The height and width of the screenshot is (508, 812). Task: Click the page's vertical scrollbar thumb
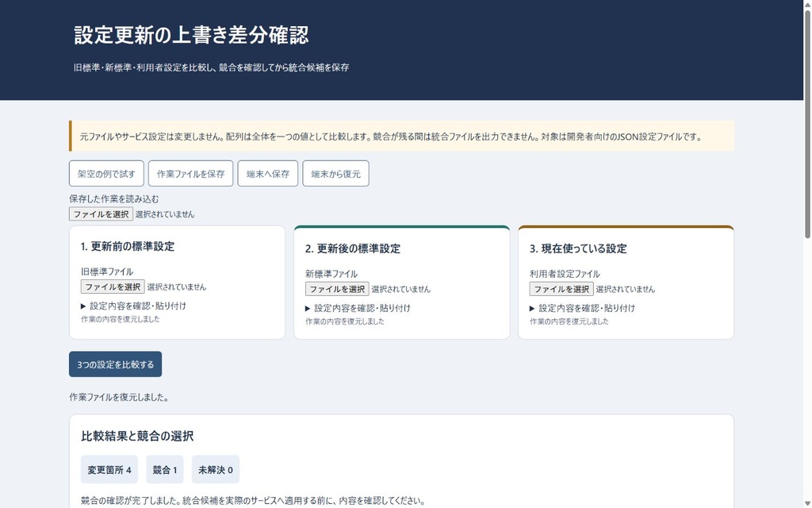coord(807,125)
